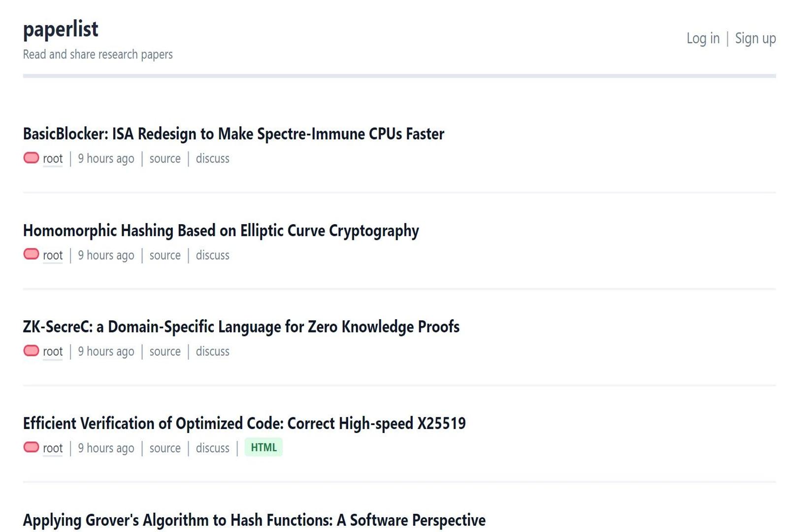Click root username on Efficient Verification entry

[52, 448]
